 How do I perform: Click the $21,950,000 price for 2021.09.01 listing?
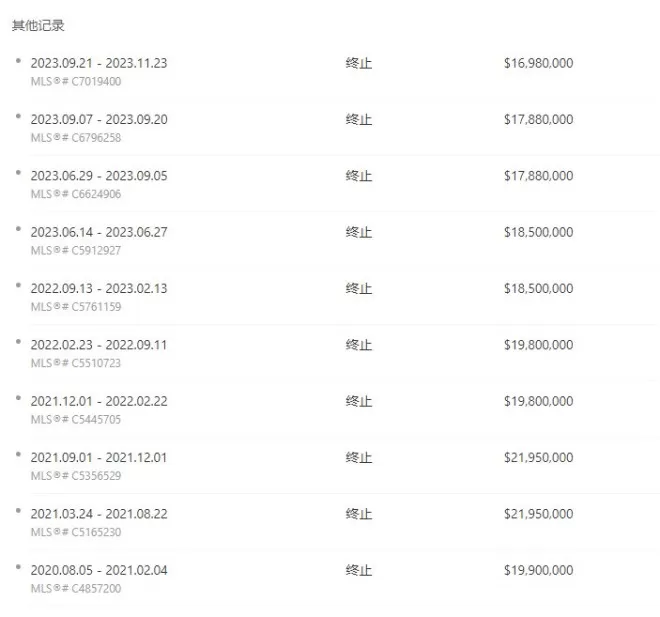click(x=539, y=457)
